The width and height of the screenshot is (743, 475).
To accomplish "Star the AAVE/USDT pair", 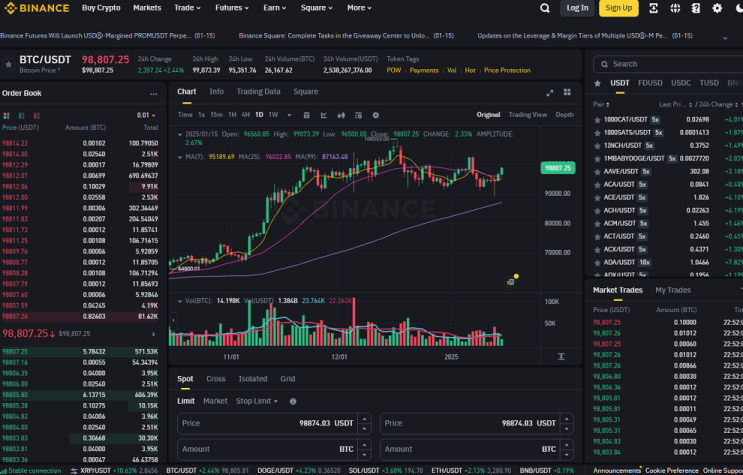I will click(x=597, y=172).
